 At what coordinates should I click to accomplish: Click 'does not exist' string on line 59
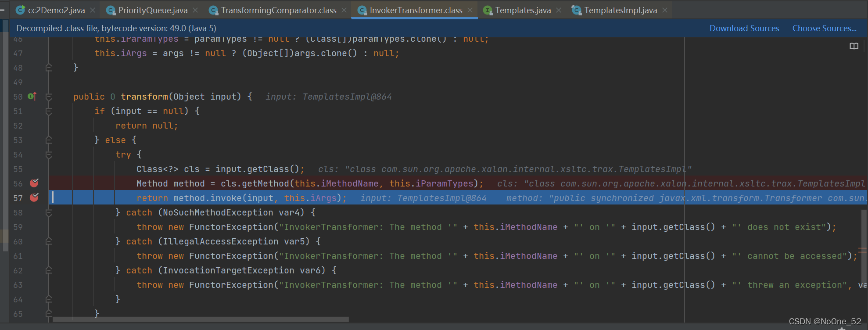784,227
